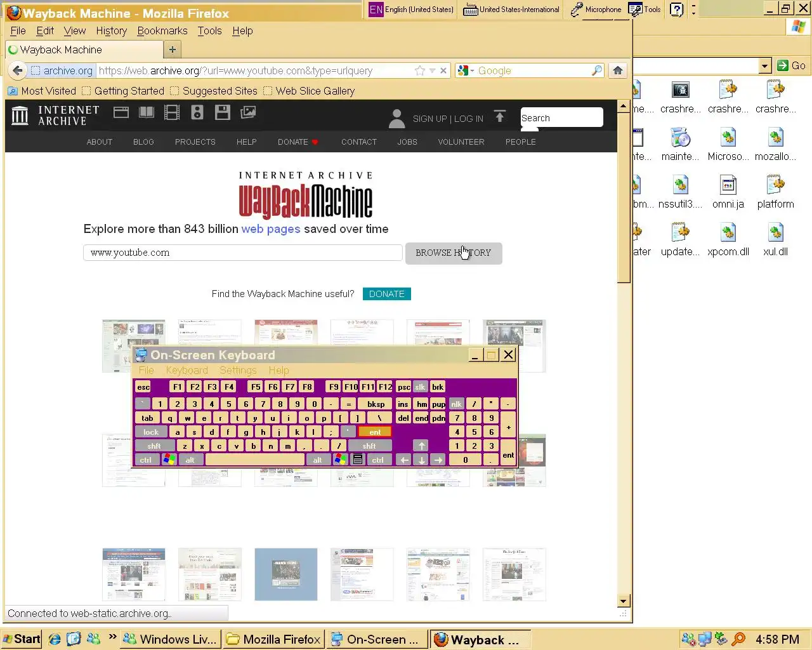Open the Google search engine dropdown
The height and width of the screenshot is (650, 812).
point(466,70)
